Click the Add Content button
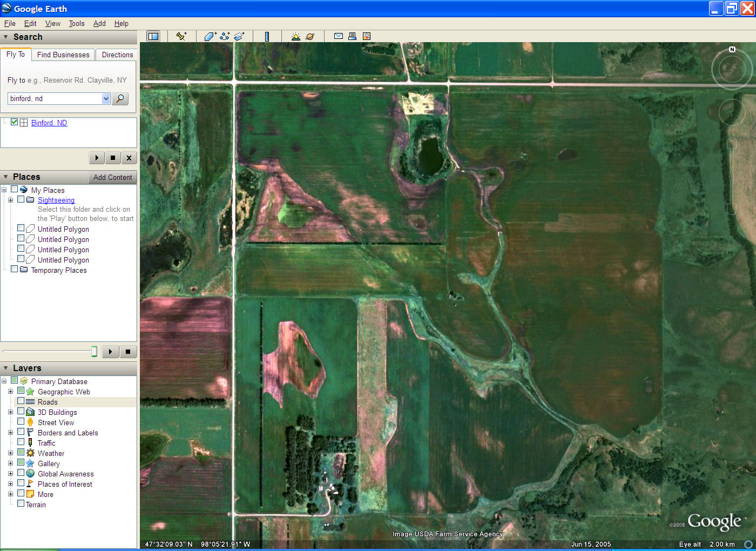This screenshot has height=551, width=756. 112,177
